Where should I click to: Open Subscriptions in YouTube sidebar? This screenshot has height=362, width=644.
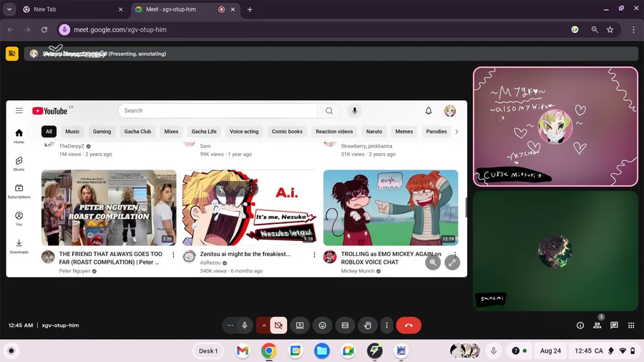(x=19, y=191)
